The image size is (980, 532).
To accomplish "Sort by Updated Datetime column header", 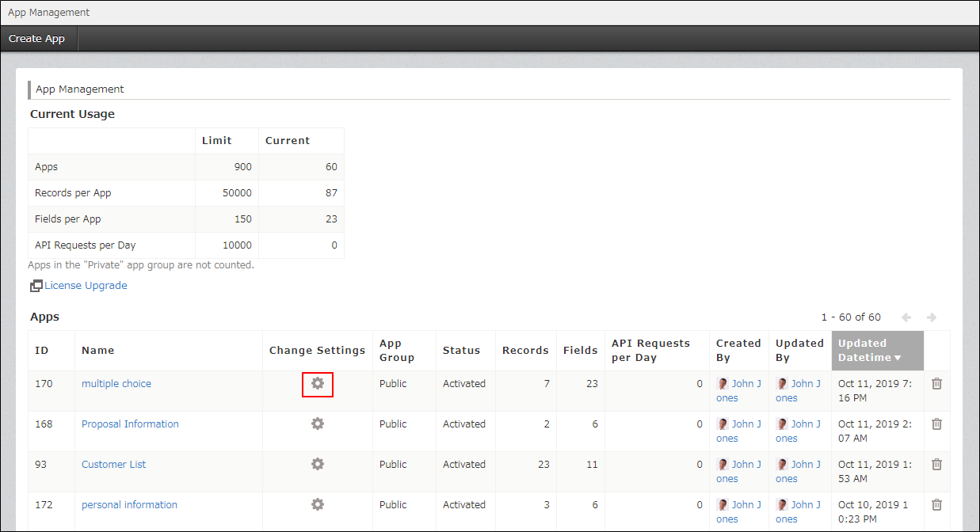I will [x=878, y=350].
